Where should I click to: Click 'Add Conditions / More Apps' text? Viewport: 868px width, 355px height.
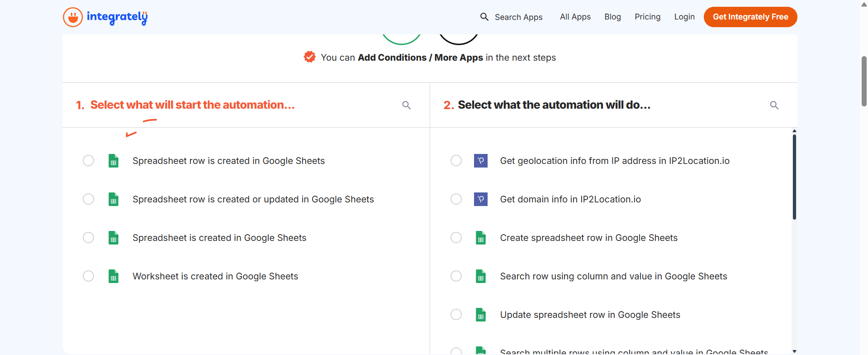point(420,58)
